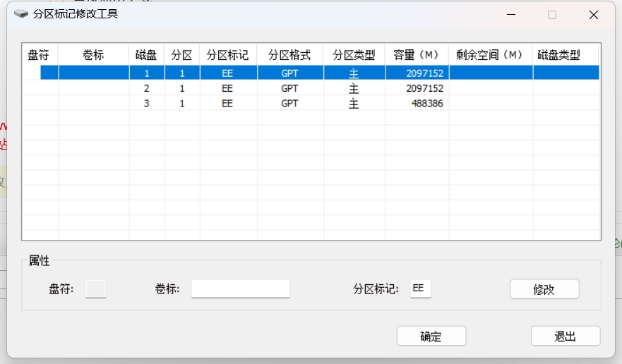Screen dimensions: 622x364
Task: Click the 盘符 drive letter input box
Action: click(96, 289)
